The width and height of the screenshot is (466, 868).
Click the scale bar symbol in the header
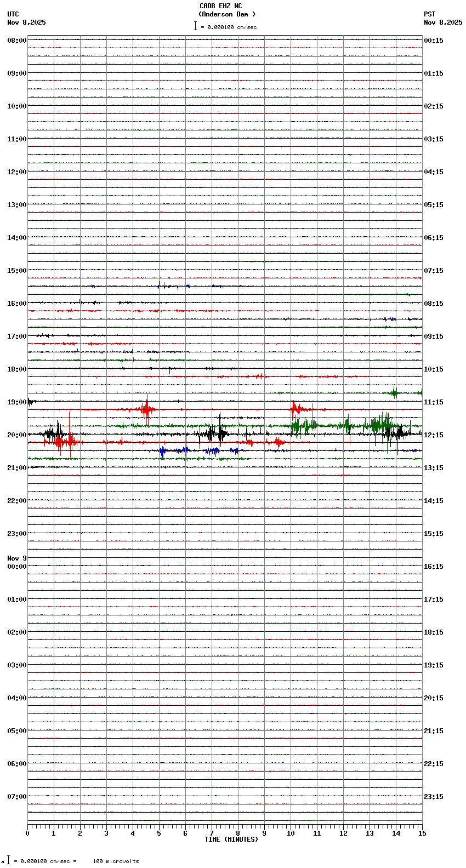point(195,26)
